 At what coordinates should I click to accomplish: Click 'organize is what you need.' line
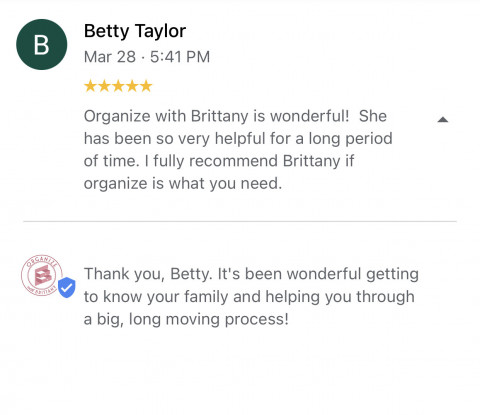click(x=183, y=183)
